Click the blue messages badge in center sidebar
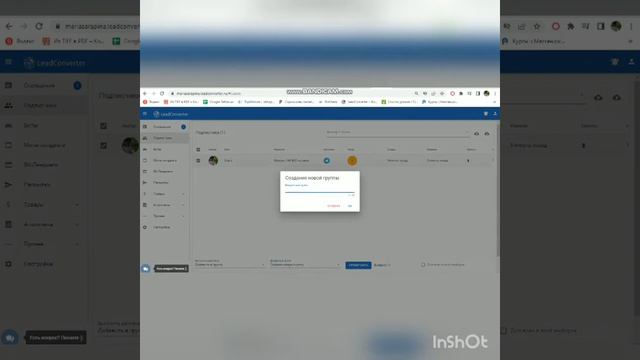This screenshot has height=360, width=640. [x=184, y=127]
